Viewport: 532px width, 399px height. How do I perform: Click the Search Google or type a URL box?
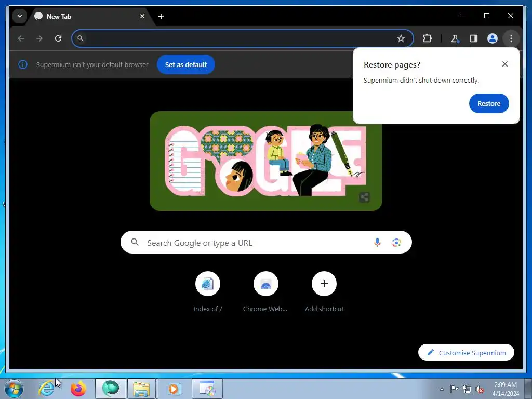(x=266, y=242)
